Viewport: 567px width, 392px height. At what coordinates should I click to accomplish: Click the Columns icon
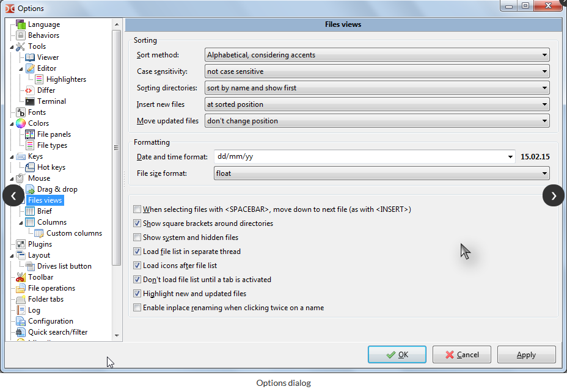coord(30,222)
